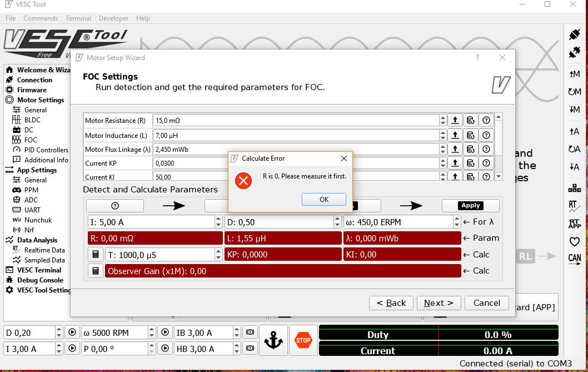Click the help icon for Motor Resistance row

pyautogui.click(x=486, y=120)
